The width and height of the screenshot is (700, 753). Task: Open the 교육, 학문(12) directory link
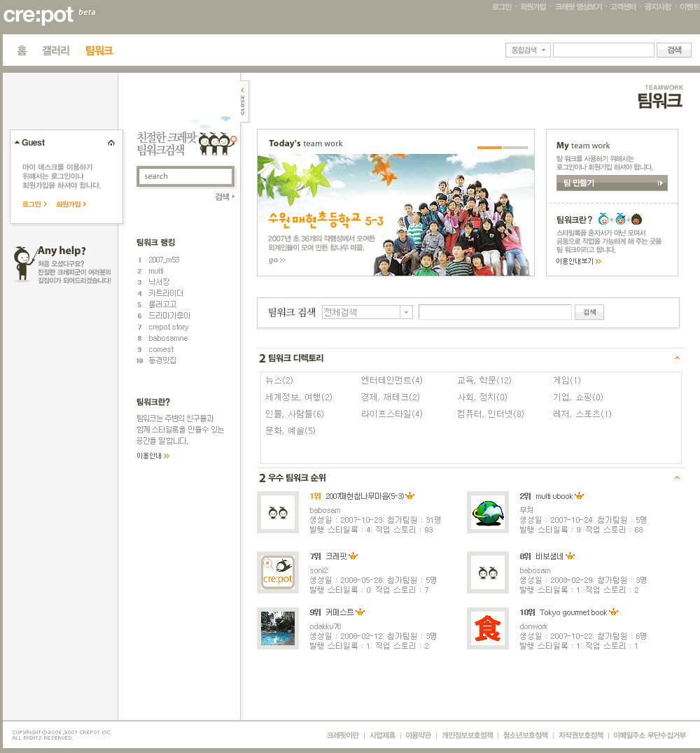pos(484,381)
